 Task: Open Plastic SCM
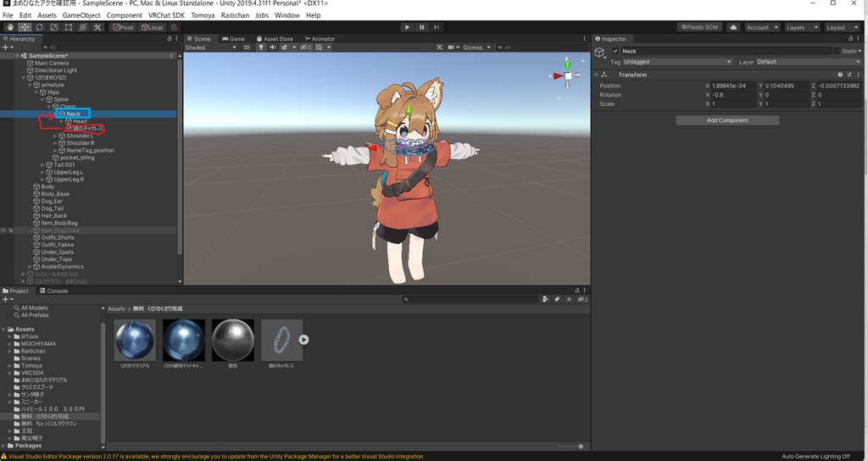pyautogui.click(x=699, y=27)
